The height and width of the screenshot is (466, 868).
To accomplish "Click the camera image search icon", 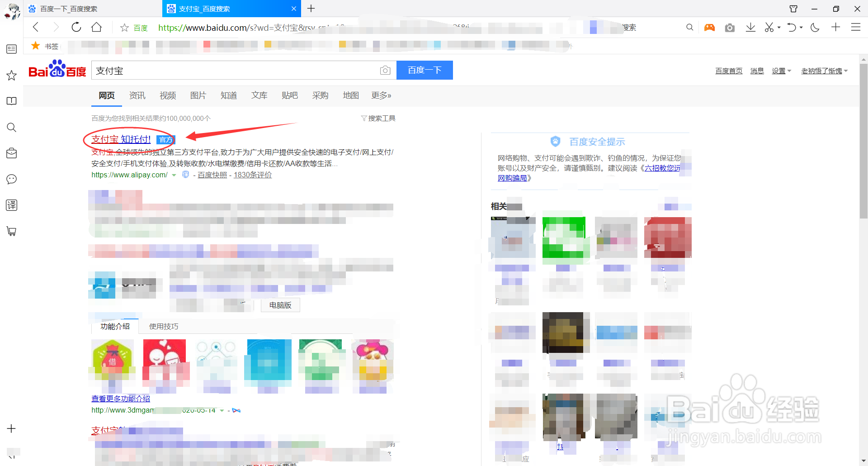I will coord(385,70).
